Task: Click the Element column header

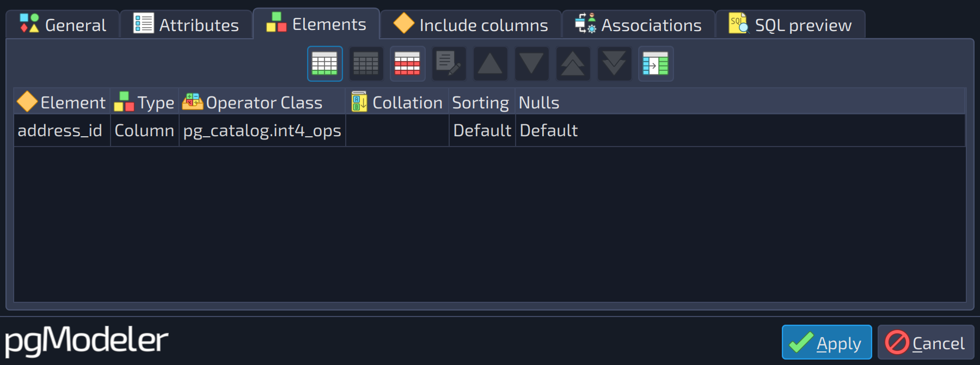Action: coord(62,102)
